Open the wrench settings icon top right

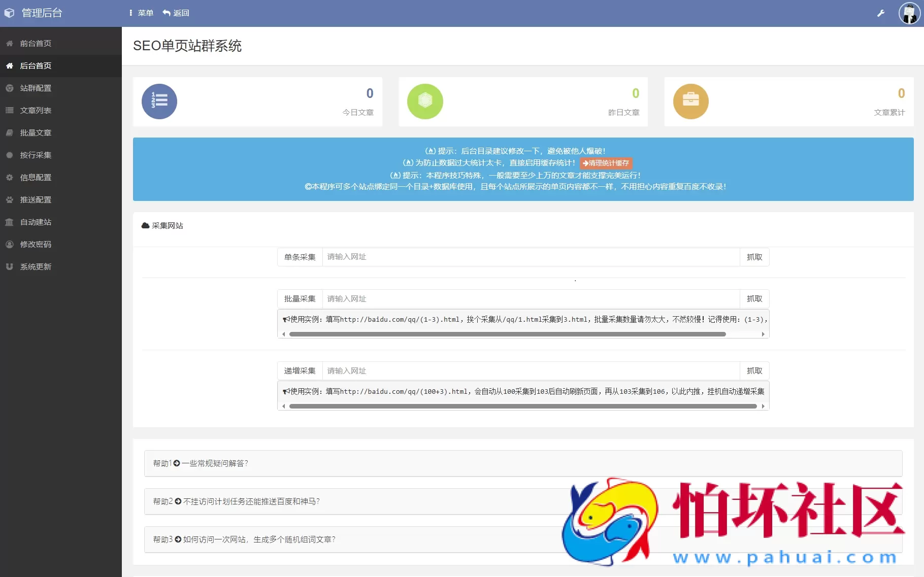click(x=881, y=13)
